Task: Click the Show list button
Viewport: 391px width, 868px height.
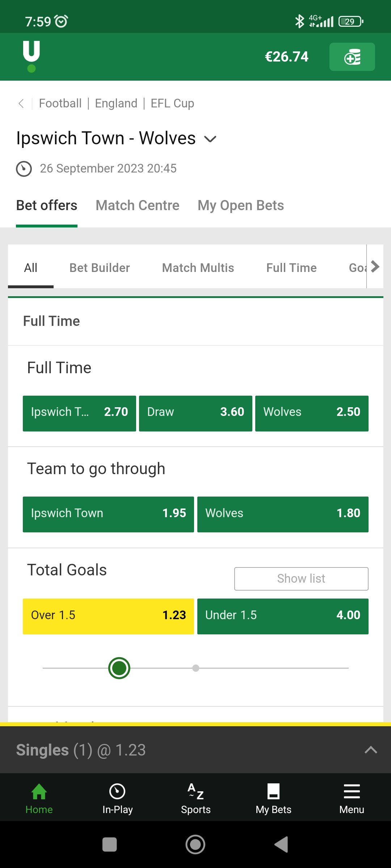Action: point(301,579)
